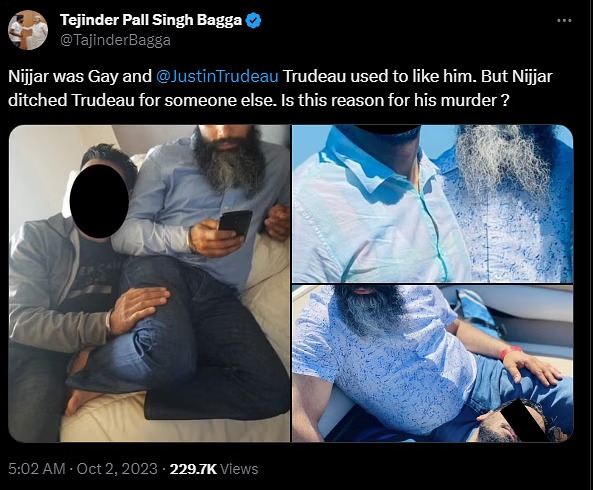Click the blue verified badge icon

254,20
